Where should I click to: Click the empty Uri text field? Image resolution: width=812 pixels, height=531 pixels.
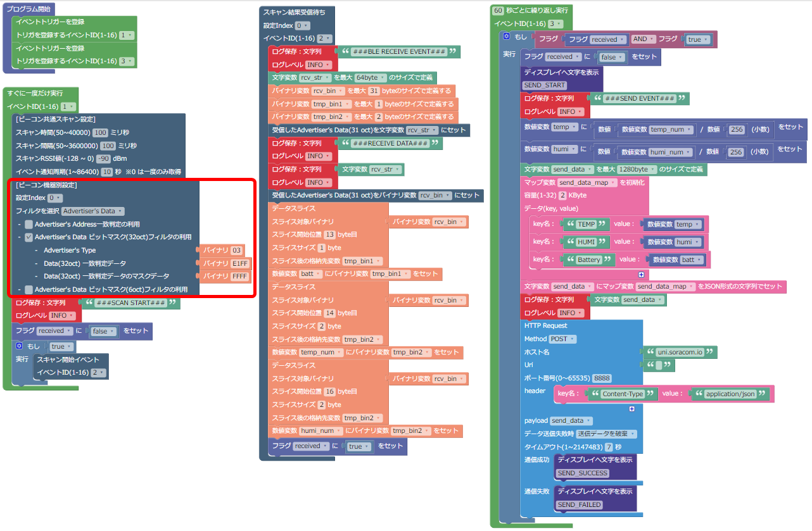coord(659,365)
